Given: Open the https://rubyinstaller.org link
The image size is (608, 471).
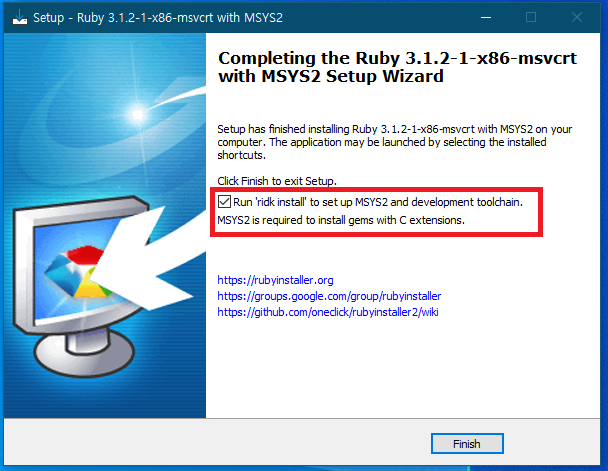Looking at the screenshot, I should tap(275, 280).
